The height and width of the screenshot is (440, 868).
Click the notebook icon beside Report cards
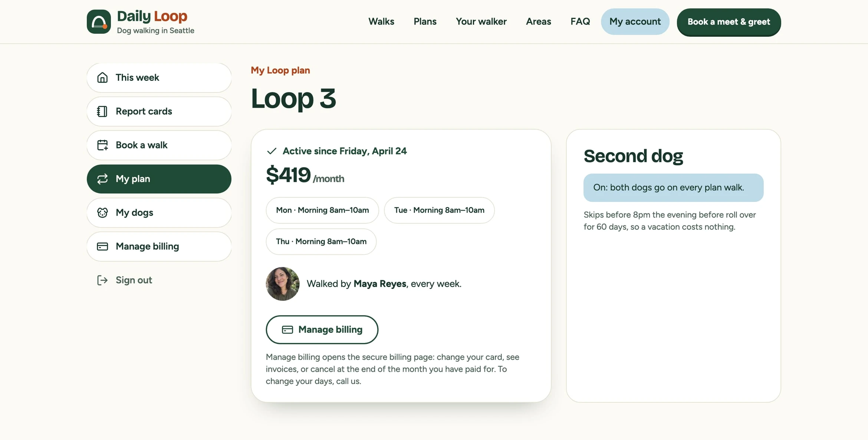point(102,111)
